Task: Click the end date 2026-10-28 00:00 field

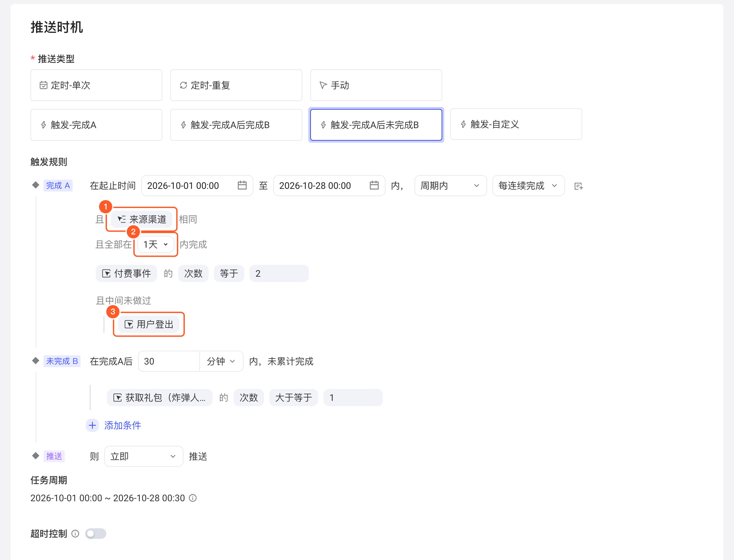Action: [x=329, y=186]
